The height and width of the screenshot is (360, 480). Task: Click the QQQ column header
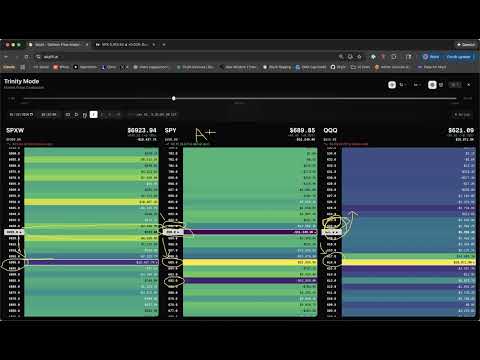pyautogui.click(x=330, y=130)
